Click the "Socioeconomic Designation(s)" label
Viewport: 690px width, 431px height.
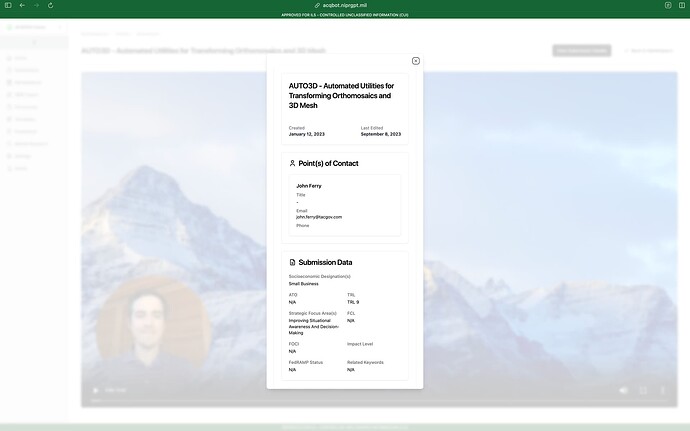(319, 276)
